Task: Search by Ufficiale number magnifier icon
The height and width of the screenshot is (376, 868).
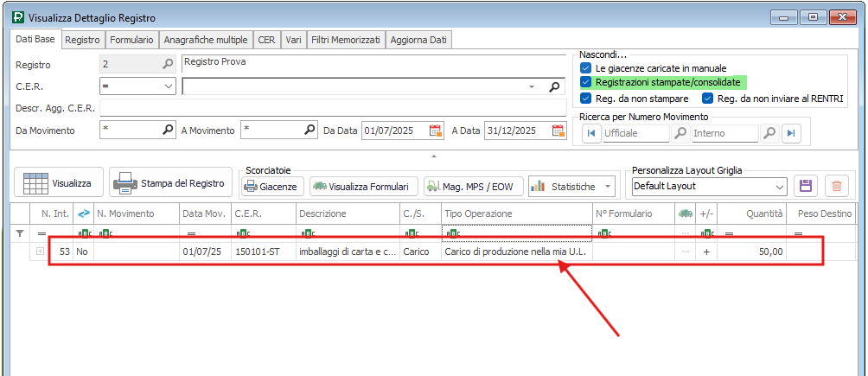Action: [x=681, y=133]
